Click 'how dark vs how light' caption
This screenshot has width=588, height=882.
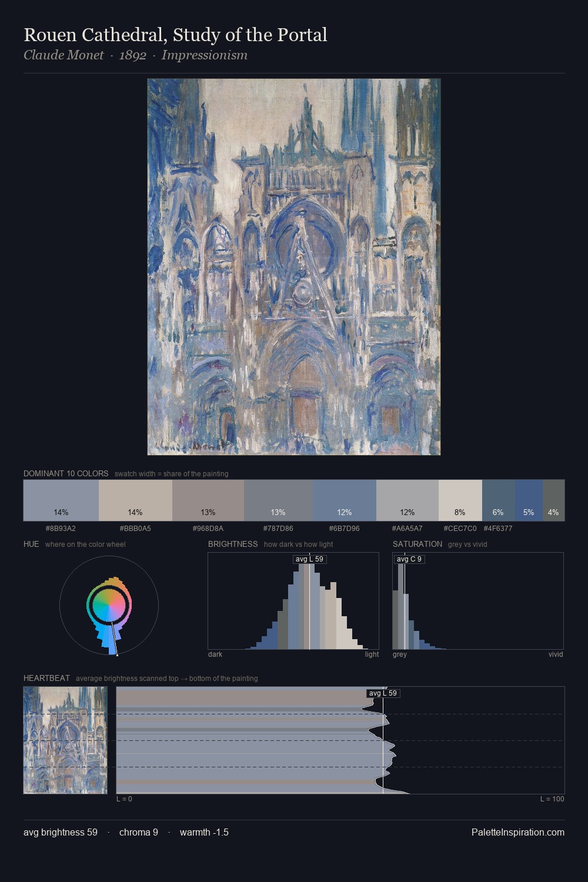pos(299,544)
